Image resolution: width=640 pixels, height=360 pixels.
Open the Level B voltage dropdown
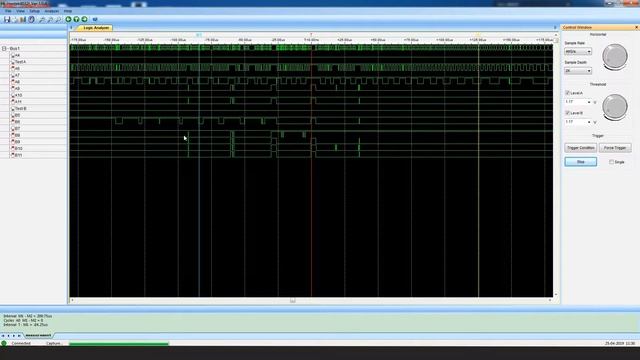tap(578, 122)
